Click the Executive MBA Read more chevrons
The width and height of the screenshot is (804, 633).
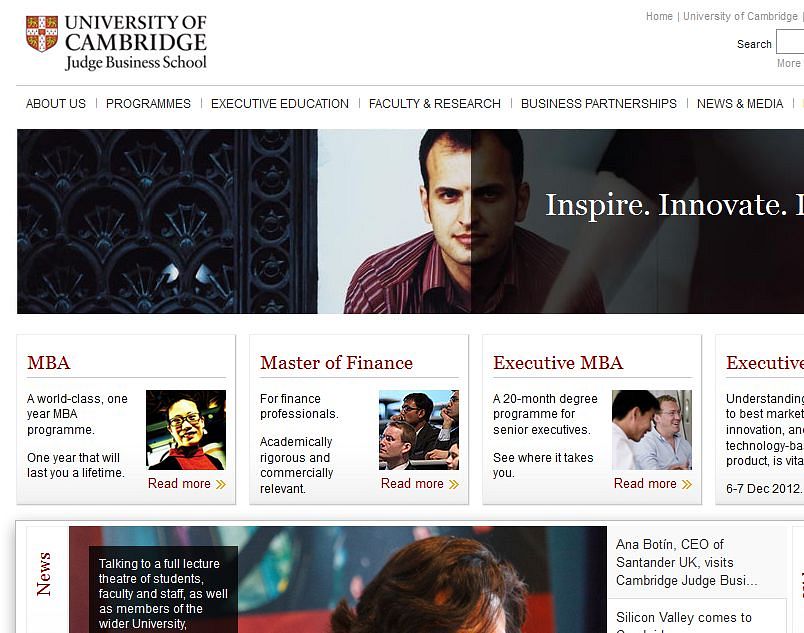pos(687,484)
